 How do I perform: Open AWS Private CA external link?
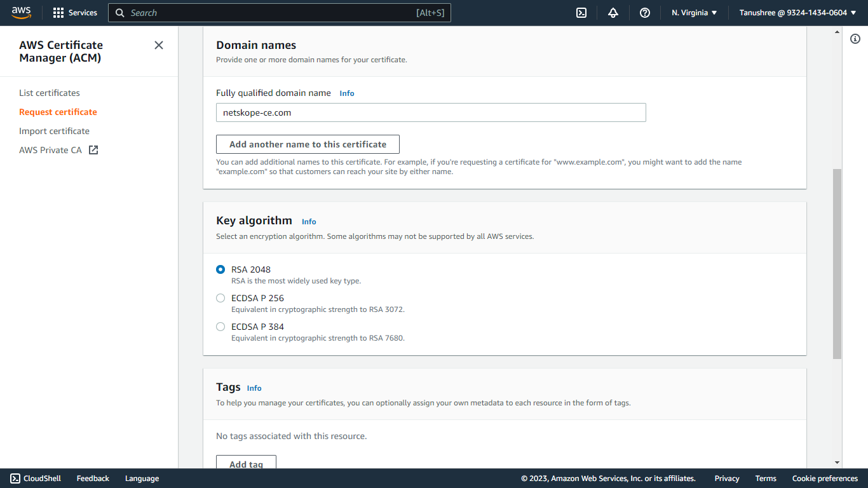[x=58, y=150]
